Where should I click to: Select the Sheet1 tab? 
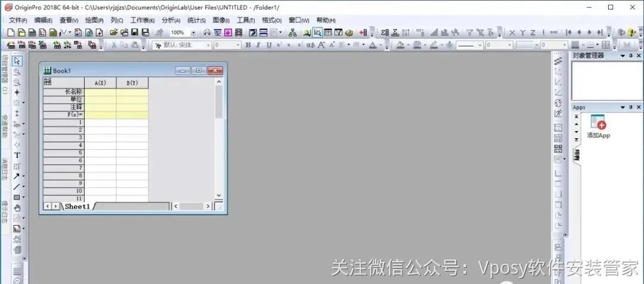point(77,206)
